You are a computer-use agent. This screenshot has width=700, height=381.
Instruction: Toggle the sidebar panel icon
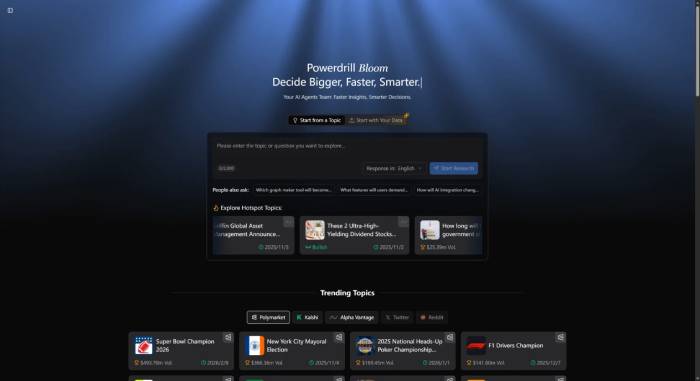tap(10, 10)
